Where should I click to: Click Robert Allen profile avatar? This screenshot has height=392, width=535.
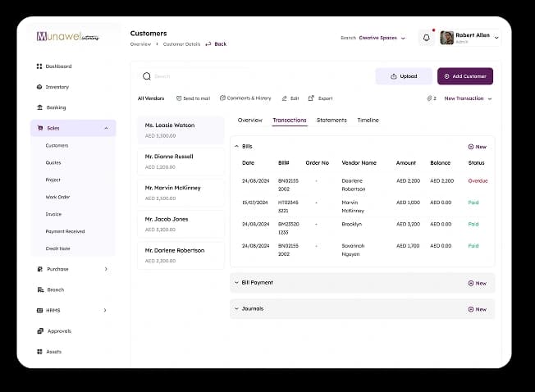446,38
